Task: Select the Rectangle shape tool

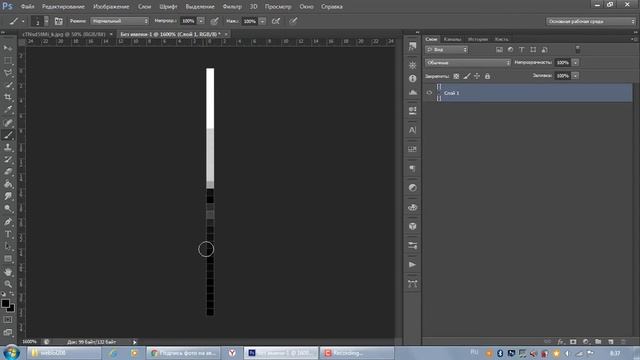Action: pos(8,258)
